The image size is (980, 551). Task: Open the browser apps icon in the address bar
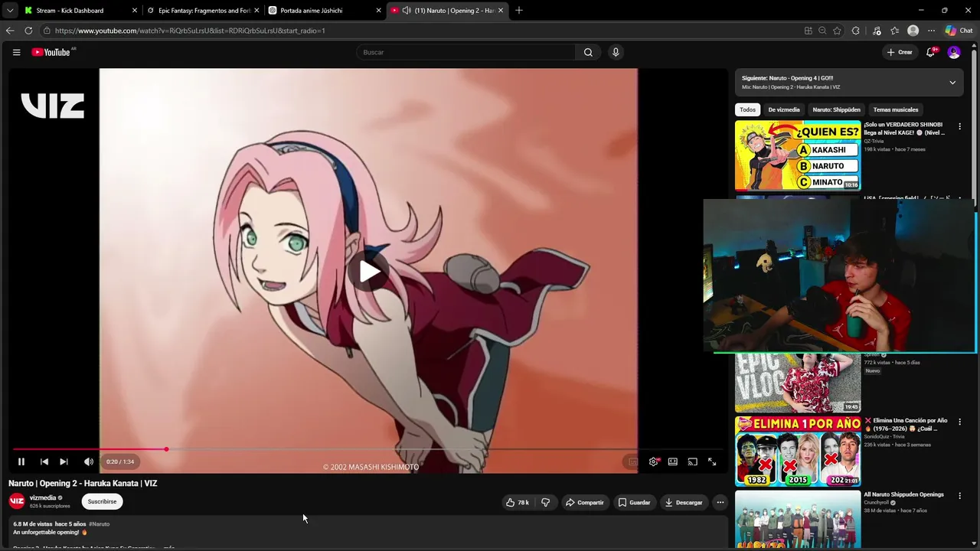click(808, 31)
